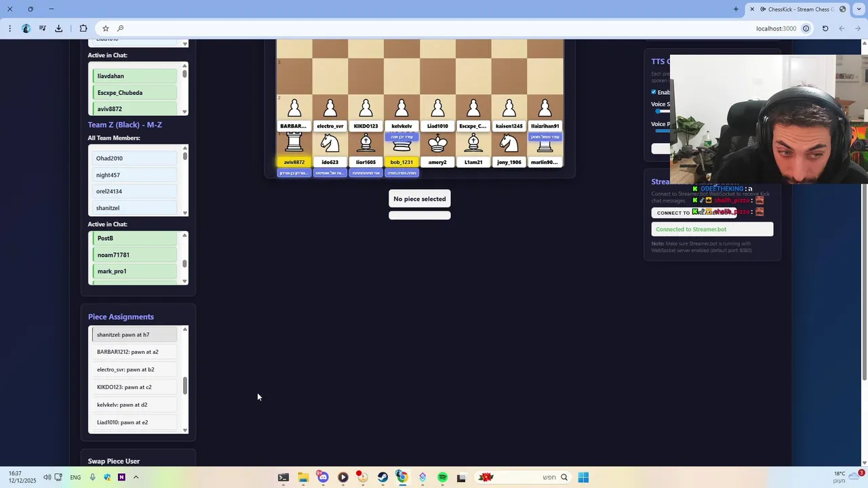This screenshot has height=488, width=868.
Task: Open File Explorer from the taskbar
Action: click(303, 477)
